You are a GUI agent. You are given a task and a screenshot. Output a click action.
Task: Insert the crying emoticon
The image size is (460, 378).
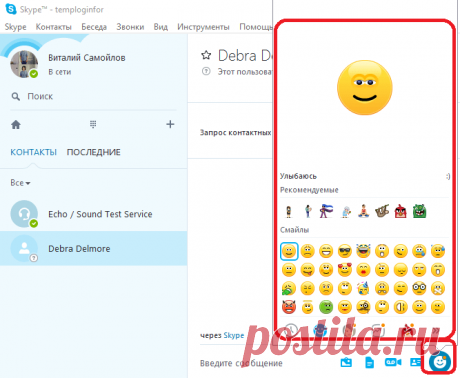[x=419, y=251]
